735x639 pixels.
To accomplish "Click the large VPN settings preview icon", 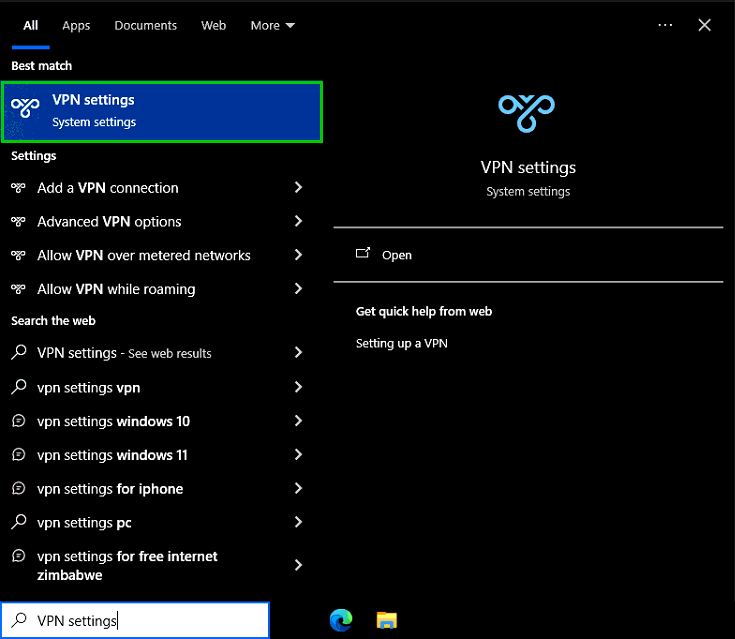I will (x=526, y=113).
